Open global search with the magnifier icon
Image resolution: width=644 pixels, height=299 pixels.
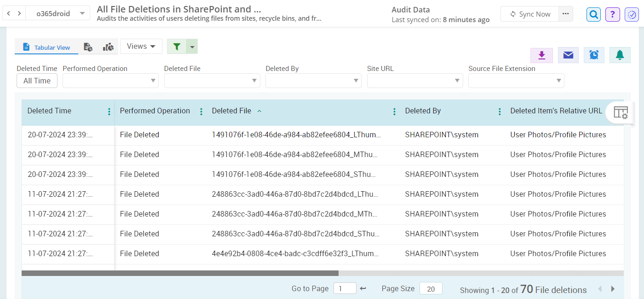(x=593, y=14)
